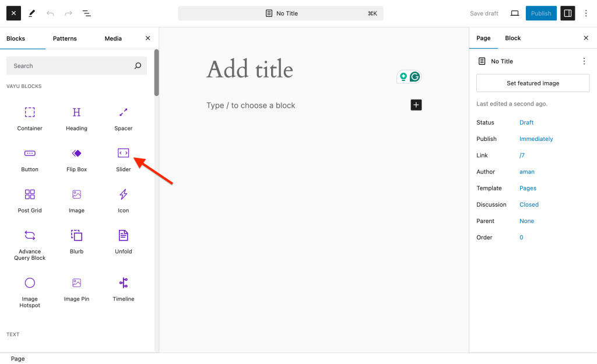The width and height of the screenshot is (597, 364).
Task: Click the block search field
Action: tap(70, 66)
